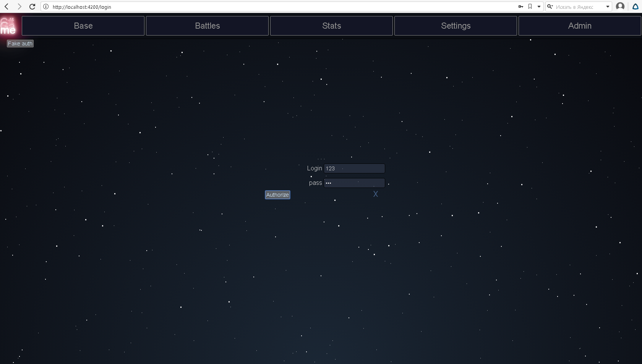Bookmark this page with bookmark icon
The width and height of the screenshot is (642, 364).
click(530, 6)
